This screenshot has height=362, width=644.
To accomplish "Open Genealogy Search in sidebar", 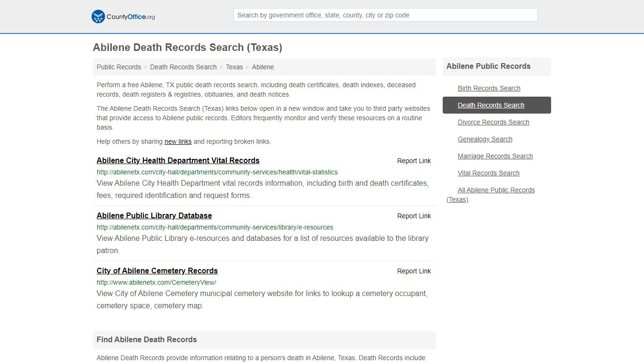I will [485, 139].
